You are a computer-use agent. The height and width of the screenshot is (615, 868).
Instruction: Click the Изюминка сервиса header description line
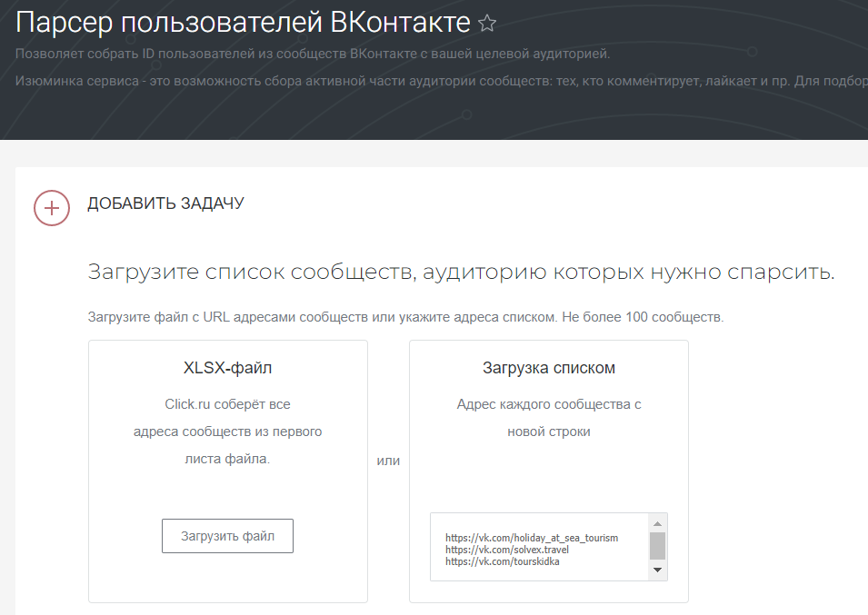(442, 81)
